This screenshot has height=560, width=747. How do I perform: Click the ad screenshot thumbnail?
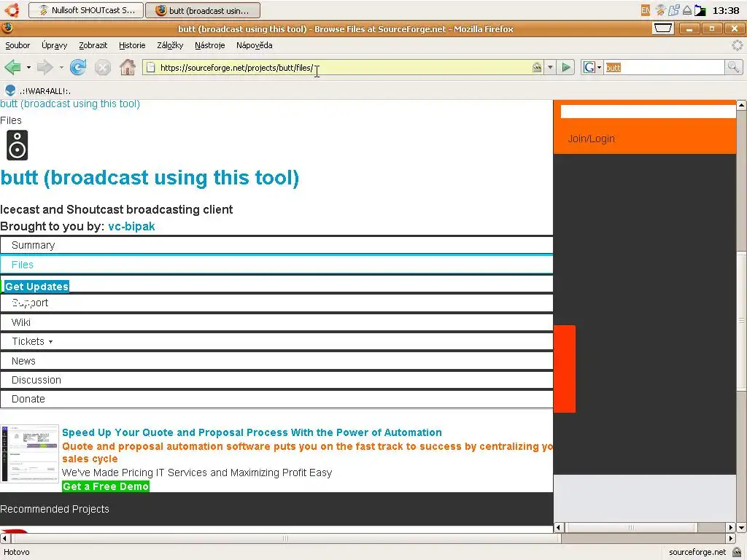click(x=29, y=454)
